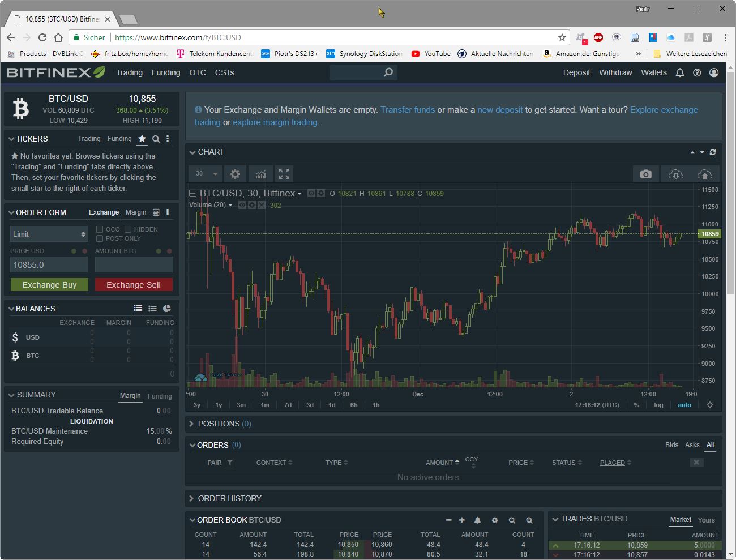
Task: Click the PRICE USD input field
Action: [x=49, y=264]
